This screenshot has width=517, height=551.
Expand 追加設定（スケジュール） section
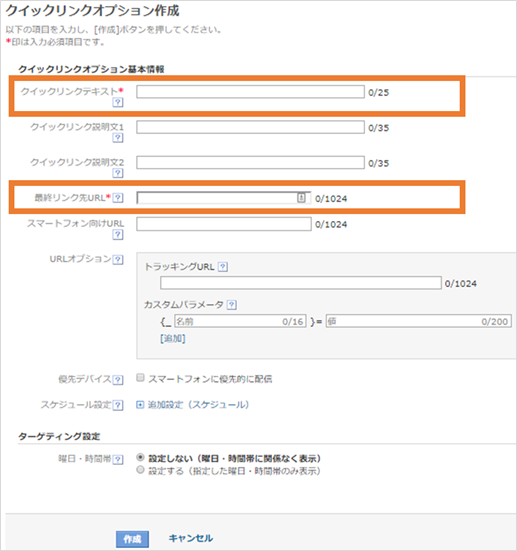[193, 405]
